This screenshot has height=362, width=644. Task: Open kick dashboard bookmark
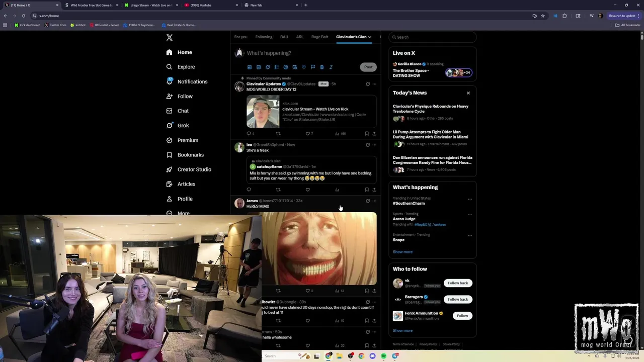click(28, 25)
